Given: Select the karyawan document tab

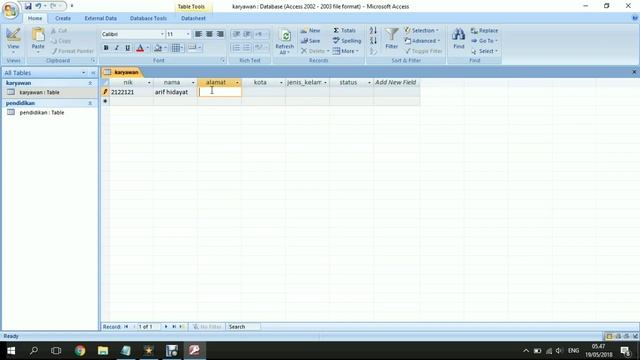Looking at the screenshot, I should [x=122, y=72].
